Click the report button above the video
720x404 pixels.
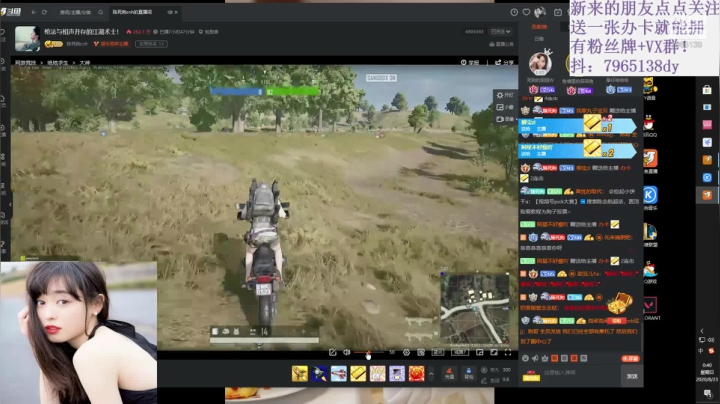pyautogui.click(x=470, y=62)
